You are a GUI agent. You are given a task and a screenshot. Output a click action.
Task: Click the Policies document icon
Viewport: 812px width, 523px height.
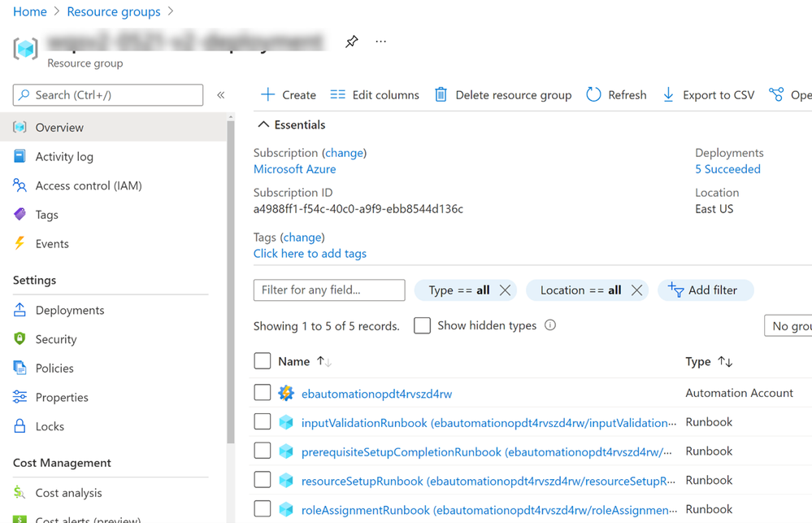click(20, 368)
